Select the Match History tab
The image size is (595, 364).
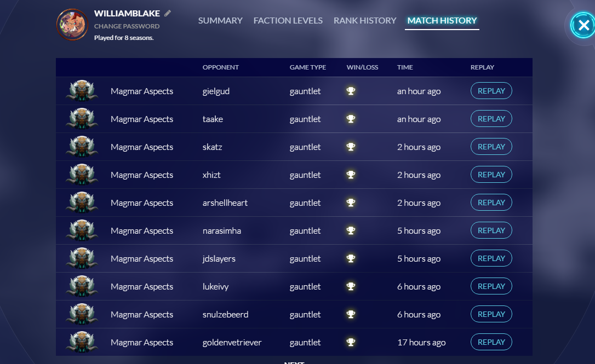pos(442,20)
